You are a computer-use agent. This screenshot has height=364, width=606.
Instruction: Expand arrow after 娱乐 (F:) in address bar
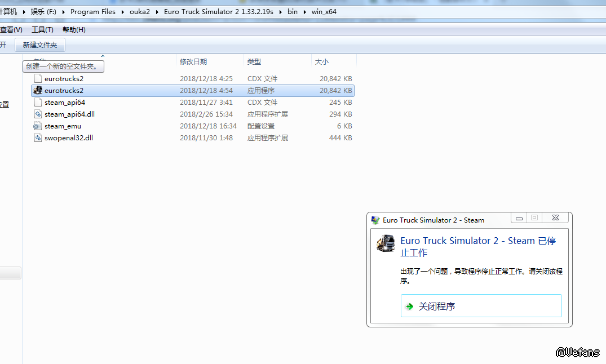coord(63,12)
